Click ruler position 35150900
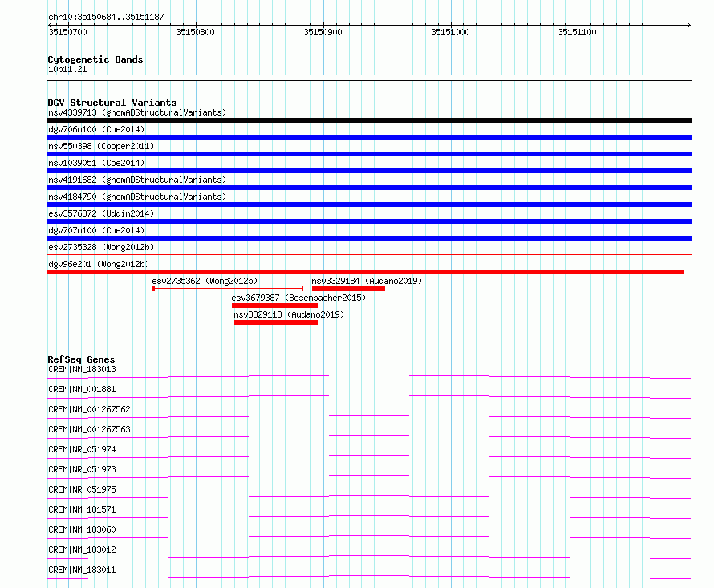Screen dimensions: 714x588 (323, 32)
